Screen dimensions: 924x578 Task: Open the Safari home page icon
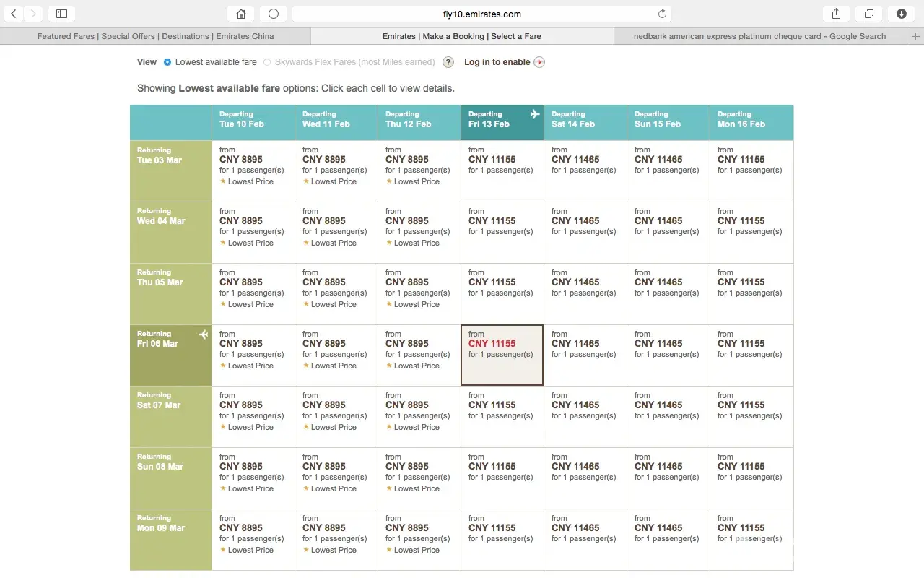point(240,14)
